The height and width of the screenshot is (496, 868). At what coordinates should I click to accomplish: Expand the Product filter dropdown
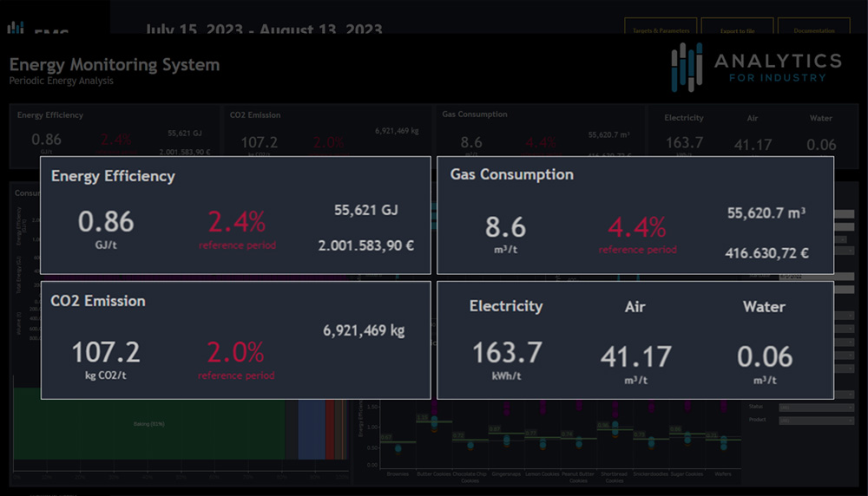click(x=816, y=421)
